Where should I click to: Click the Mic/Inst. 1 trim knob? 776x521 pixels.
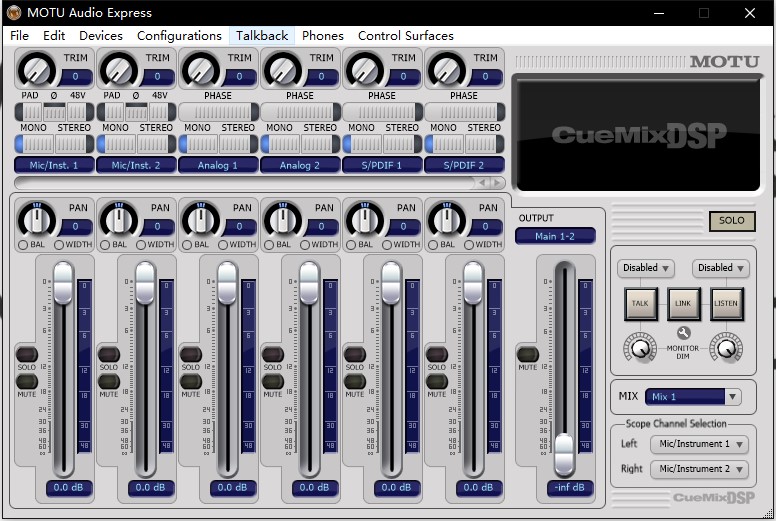tap(36, 70)
